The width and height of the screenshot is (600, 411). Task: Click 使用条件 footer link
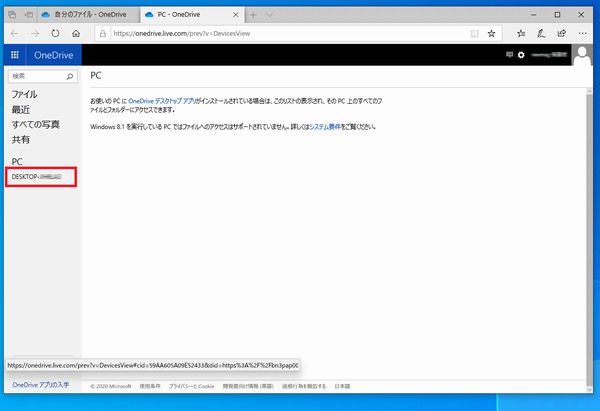pos(150,386)
